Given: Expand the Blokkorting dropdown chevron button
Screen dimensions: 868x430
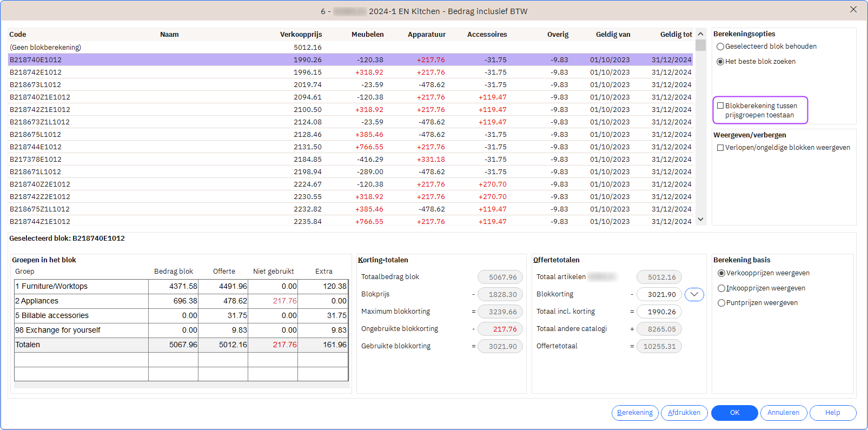Looking at the screenshot, I should click(694, 294).
